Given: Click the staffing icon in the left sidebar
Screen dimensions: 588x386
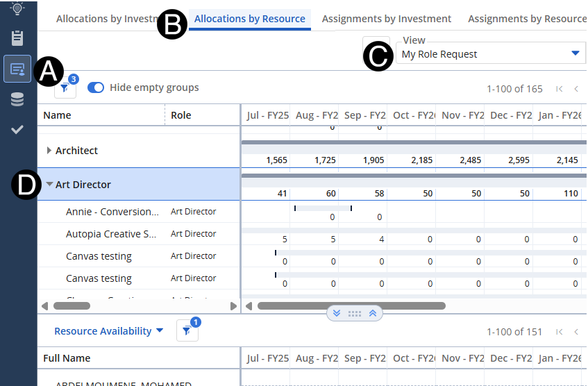Looking at the screenshot, I should (x=17, y=69).
